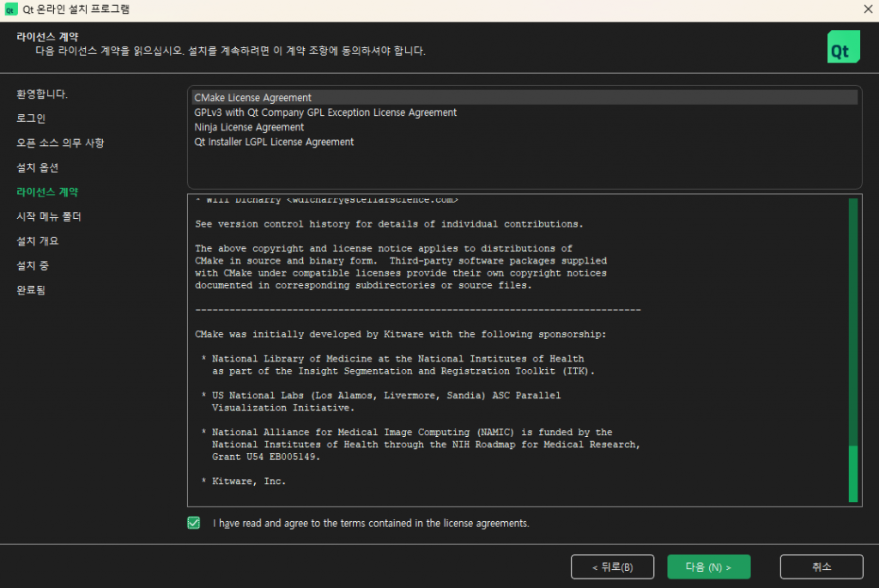Go to 로그인 step in sidebar
The image size is (879, 588).
coord(31,118)
